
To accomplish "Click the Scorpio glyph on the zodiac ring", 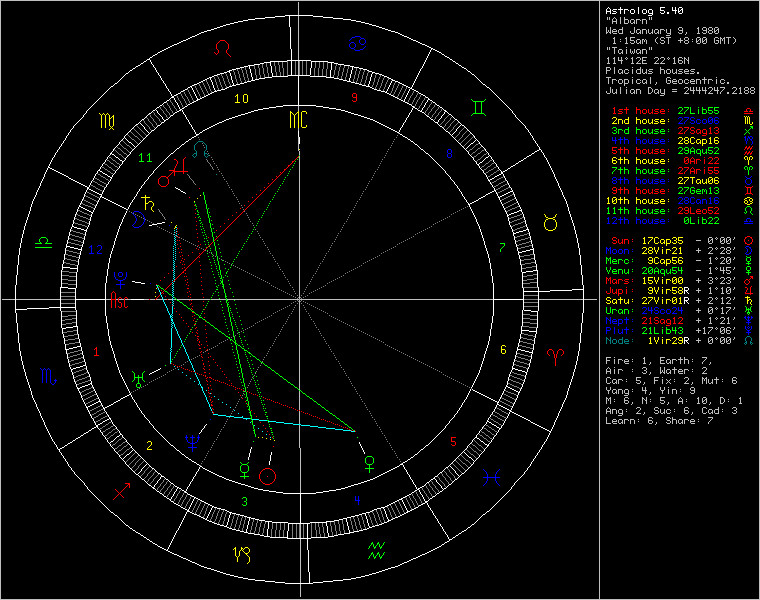I will pos(48,375).
